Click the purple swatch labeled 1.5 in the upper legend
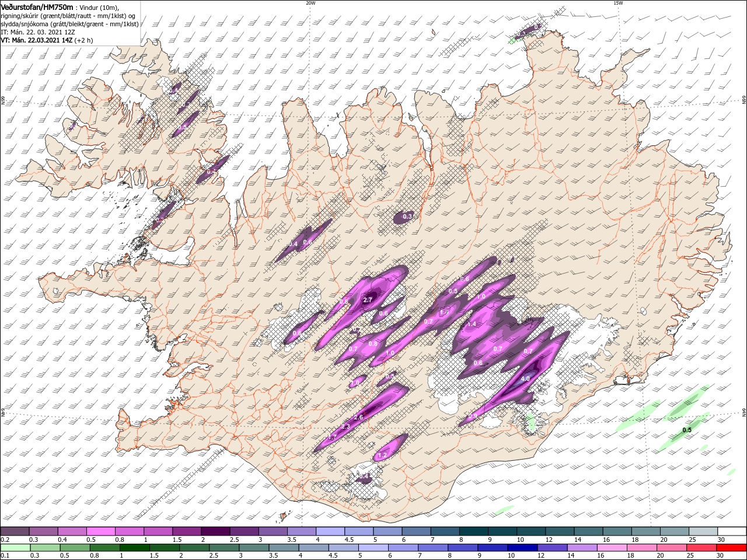Screen dimensions: 747x560 click(187, 531)
